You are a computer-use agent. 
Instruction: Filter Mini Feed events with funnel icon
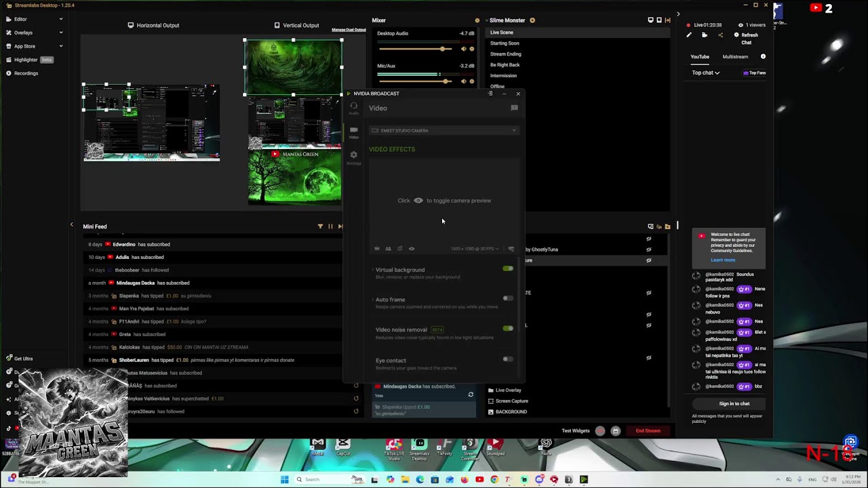point(320,226)
